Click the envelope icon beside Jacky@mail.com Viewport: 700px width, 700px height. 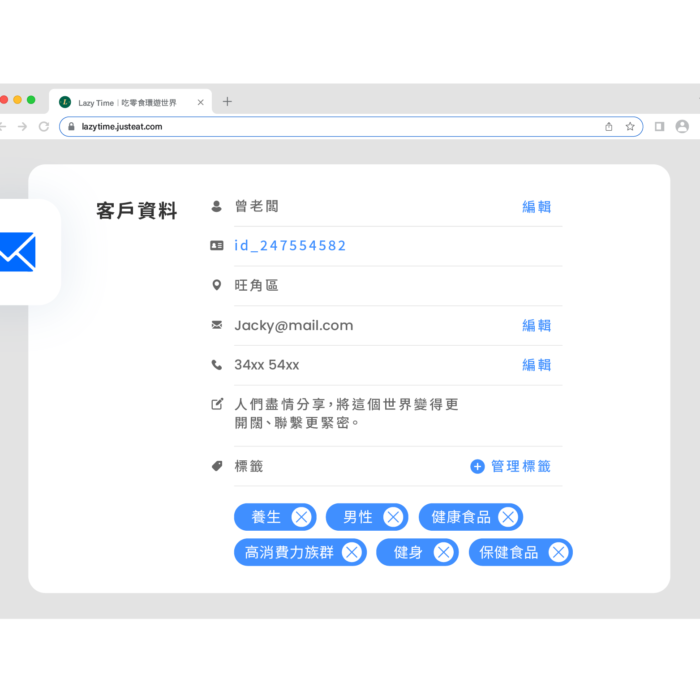[217, 325]
